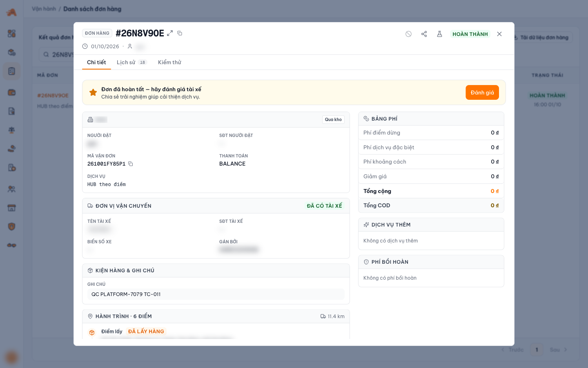Open the balance scale icon in the sidebar

pos(11,130)
